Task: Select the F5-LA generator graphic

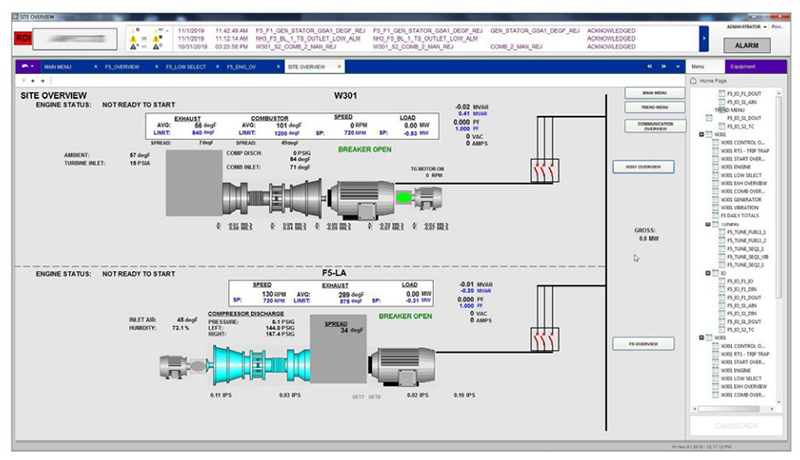Action: tap(403, 366)
